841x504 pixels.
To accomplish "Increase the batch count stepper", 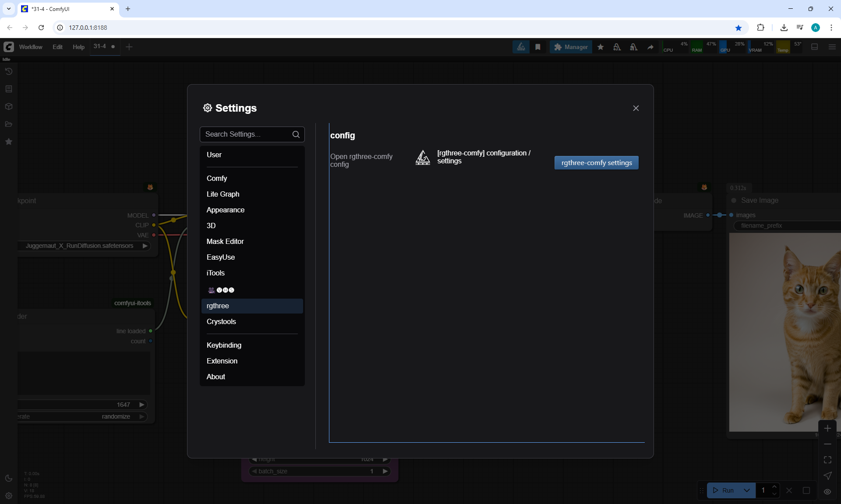I will (x=774, y=487).
